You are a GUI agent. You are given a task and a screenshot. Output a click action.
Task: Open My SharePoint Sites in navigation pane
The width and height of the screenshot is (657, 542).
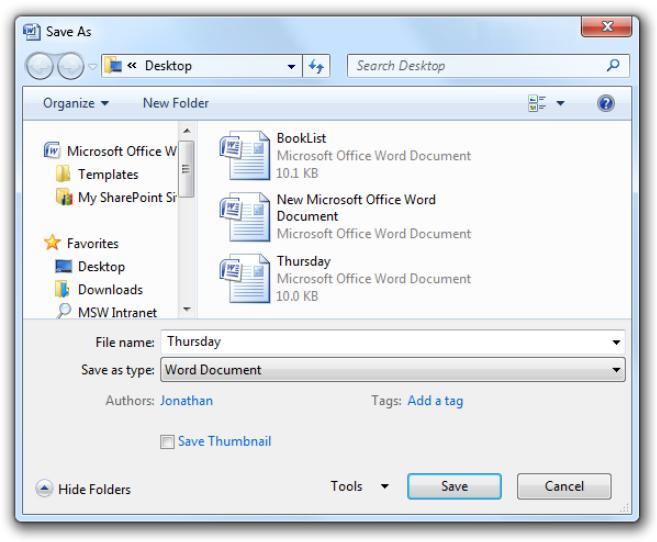coord(116,197)
